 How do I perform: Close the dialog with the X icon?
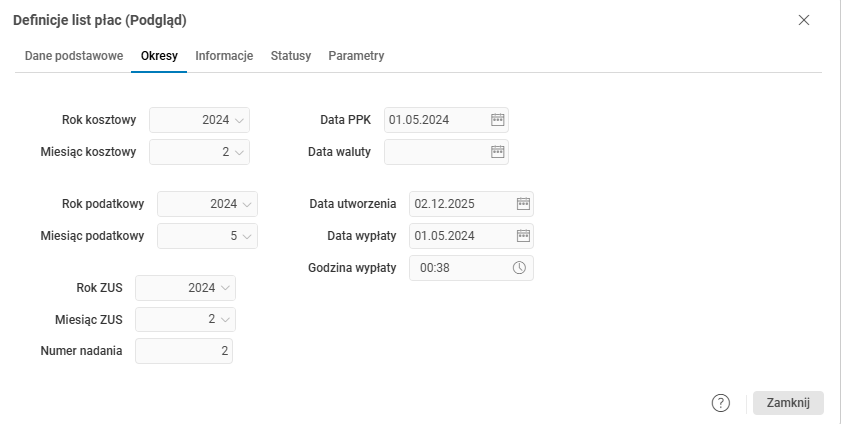(x=804, y=20)
